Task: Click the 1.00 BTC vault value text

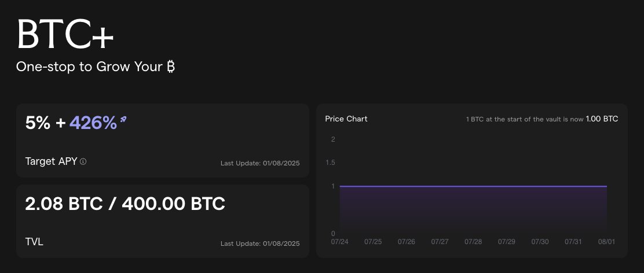Action: click(x=602, y=119)
